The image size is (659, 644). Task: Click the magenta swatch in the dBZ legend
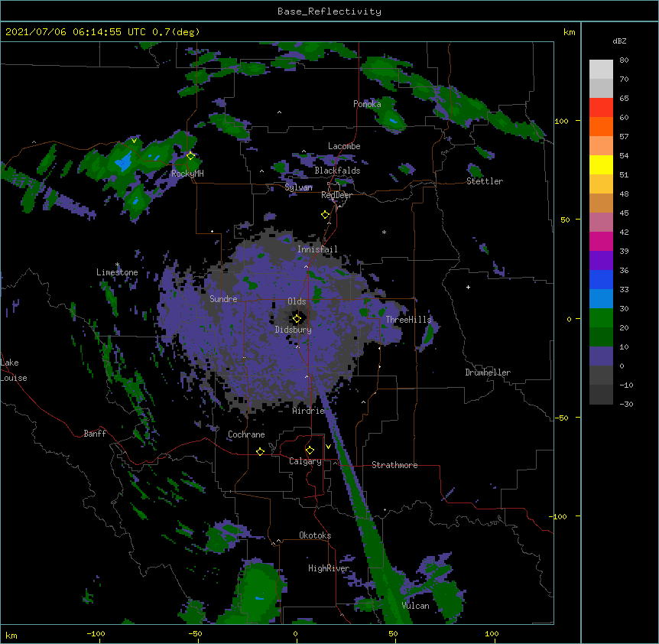[x=601, y=241]
